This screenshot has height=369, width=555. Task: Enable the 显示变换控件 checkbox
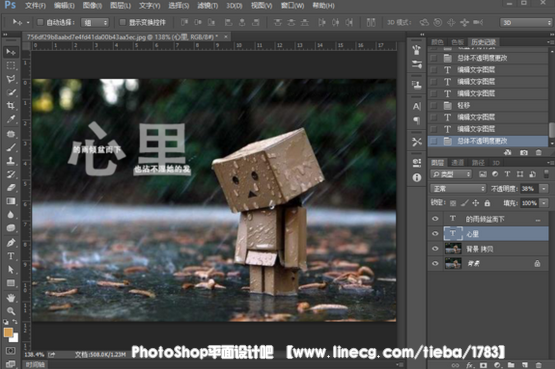[x=122, y=22]
